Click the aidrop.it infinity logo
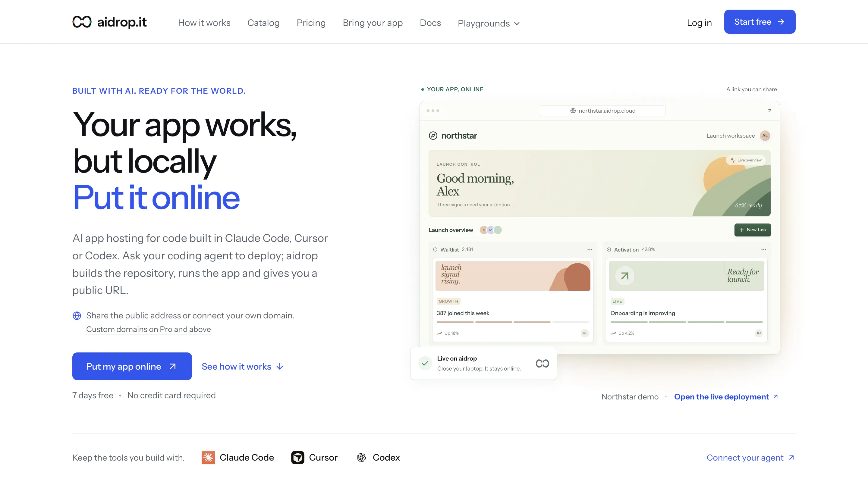Viewport: 868px width, 488px height. point(82,22)
